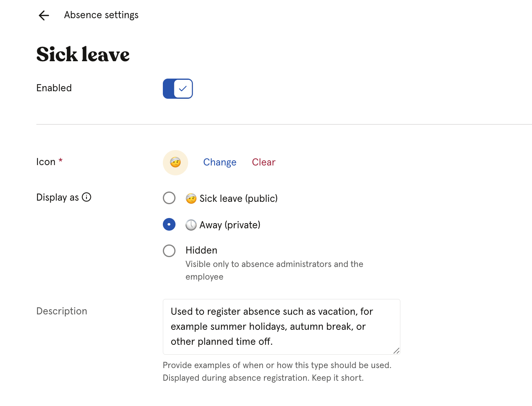The width and height of the screenshot is (532, 406).
Task: Click the Sick leave page heading
Action: pos(83,54)
